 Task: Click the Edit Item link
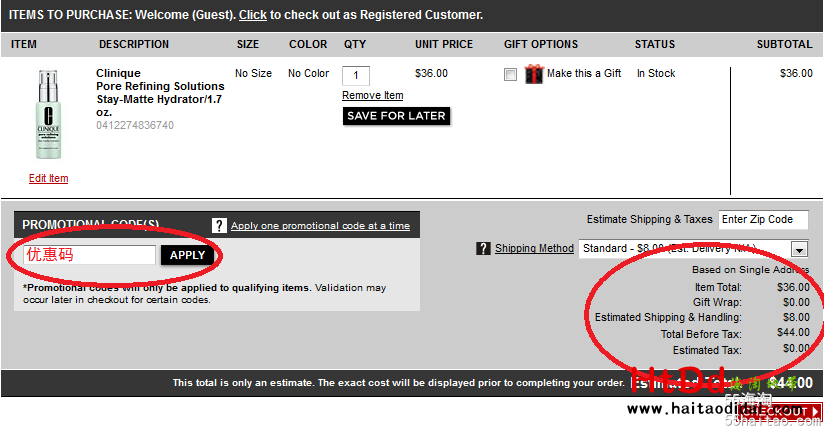(x=48, y=178)
